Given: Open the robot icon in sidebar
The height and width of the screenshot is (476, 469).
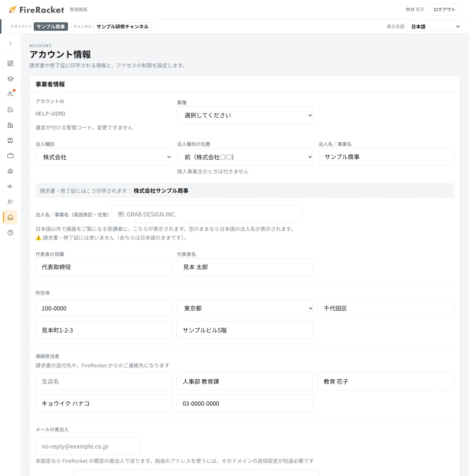Looking at the screenshot, I should pos(10,171).
